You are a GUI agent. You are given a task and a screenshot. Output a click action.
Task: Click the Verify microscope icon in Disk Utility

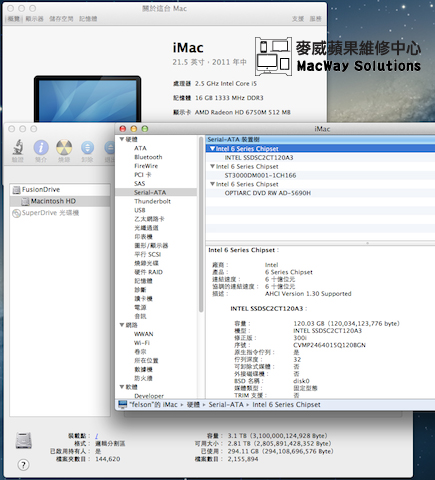point(18,147)
